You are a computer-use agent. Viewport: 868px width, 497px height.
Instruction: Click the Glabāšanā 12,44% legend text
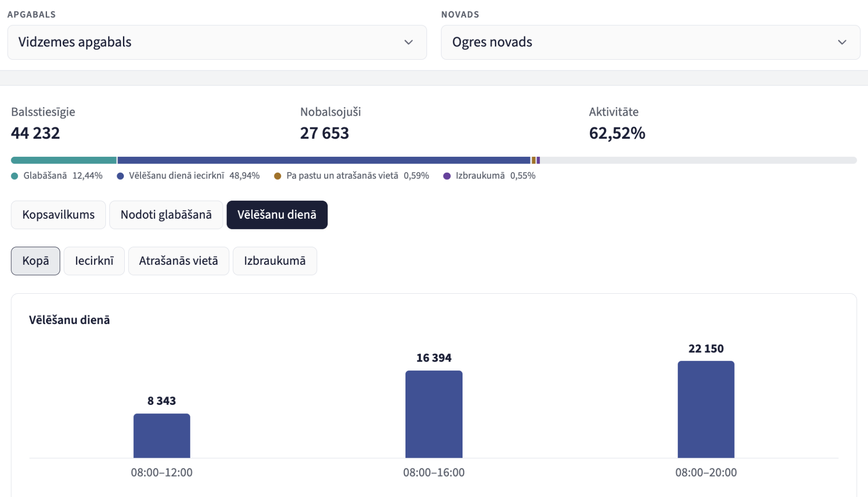pyautogui.click(x=63, y=176)
